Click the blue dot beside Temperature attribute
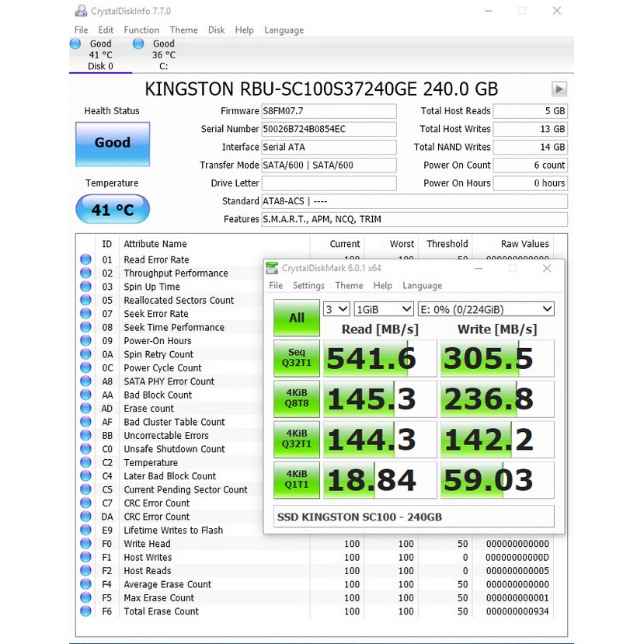644x644 pixels. (85, 462)
